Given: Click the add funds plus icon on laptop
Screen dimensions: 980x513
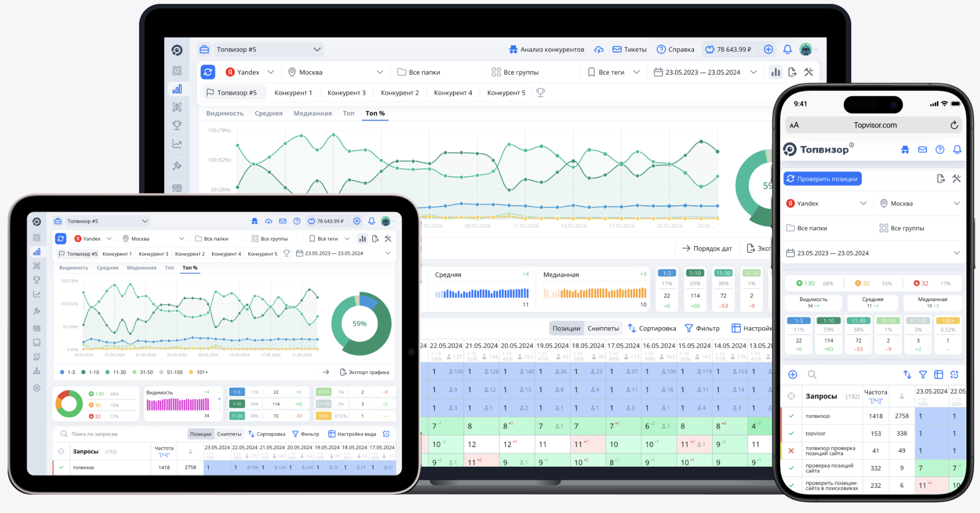Looking at the screenshot, I should [769, 50].
